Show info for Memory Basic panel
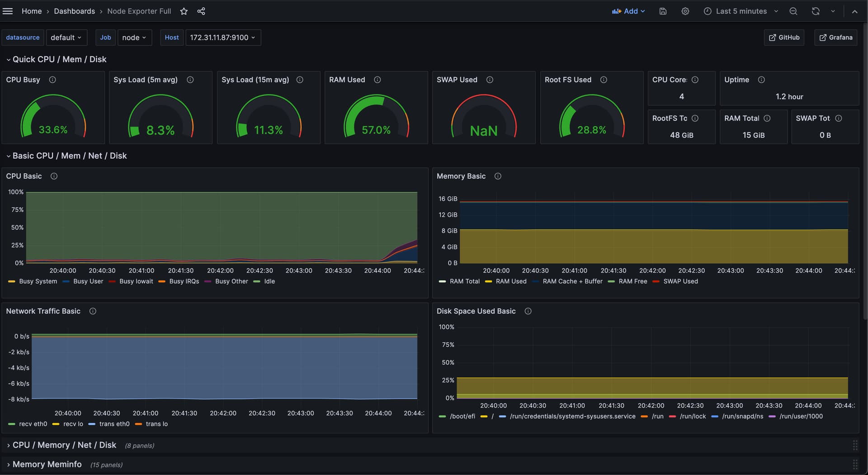The image size is (868, 475). [x=498, y=176]
